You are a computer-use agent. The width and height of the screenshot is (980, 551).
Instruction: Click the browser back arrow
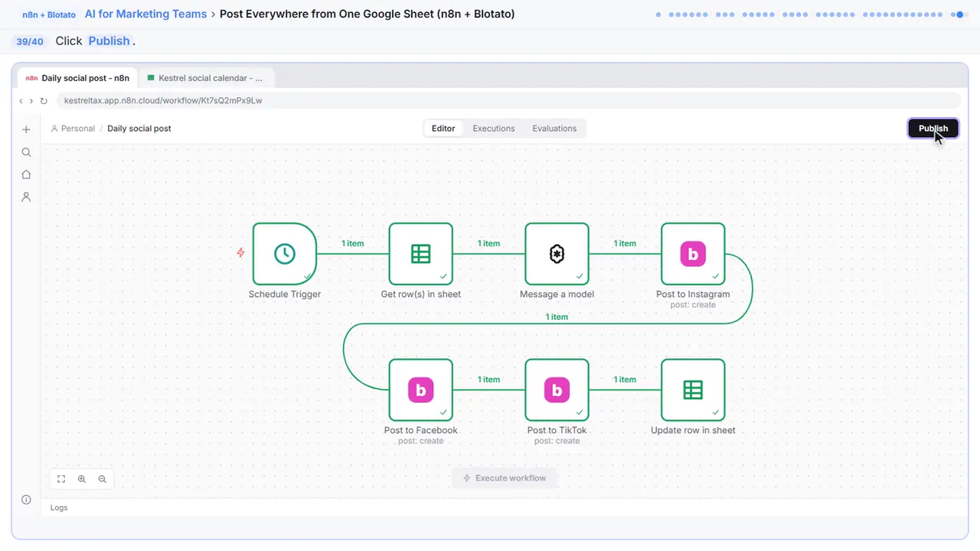coord(21,100)
